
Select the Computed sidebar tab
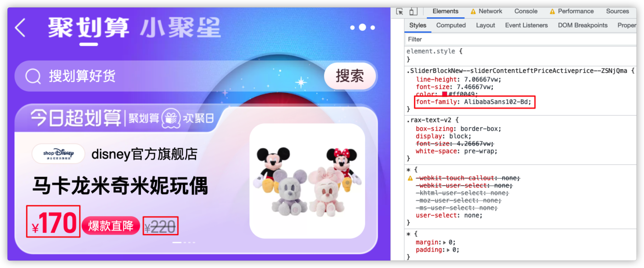tap(451, 25)
